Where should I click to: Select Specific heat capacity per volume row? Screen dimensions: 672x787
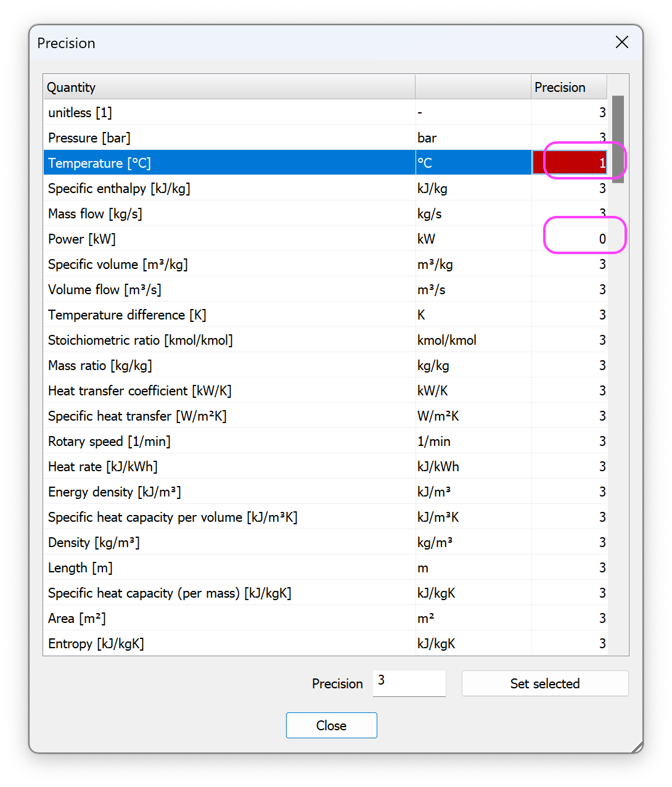[326, 517]
